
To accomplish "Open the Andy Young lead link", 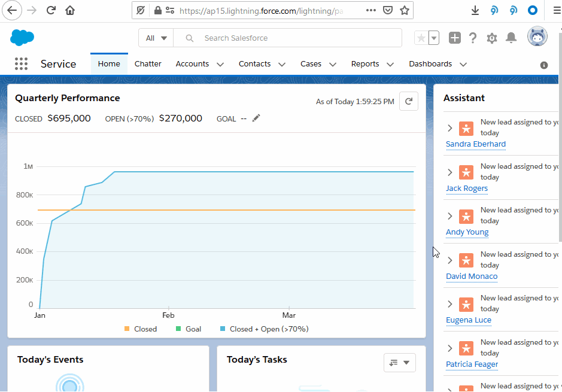I will coord(467,232).
